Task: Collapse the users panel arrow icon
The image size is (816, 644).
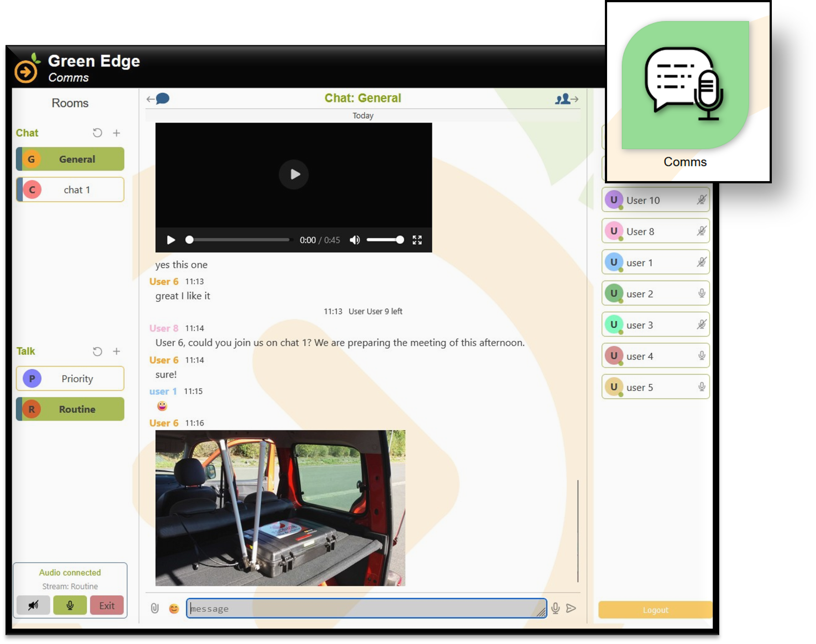Action: (566, 99)
